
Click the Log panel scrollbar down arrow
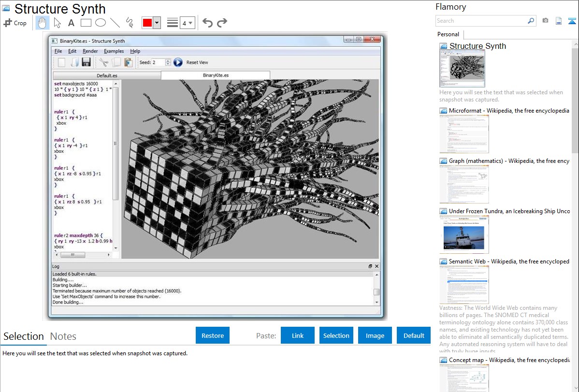pos(376,302)
